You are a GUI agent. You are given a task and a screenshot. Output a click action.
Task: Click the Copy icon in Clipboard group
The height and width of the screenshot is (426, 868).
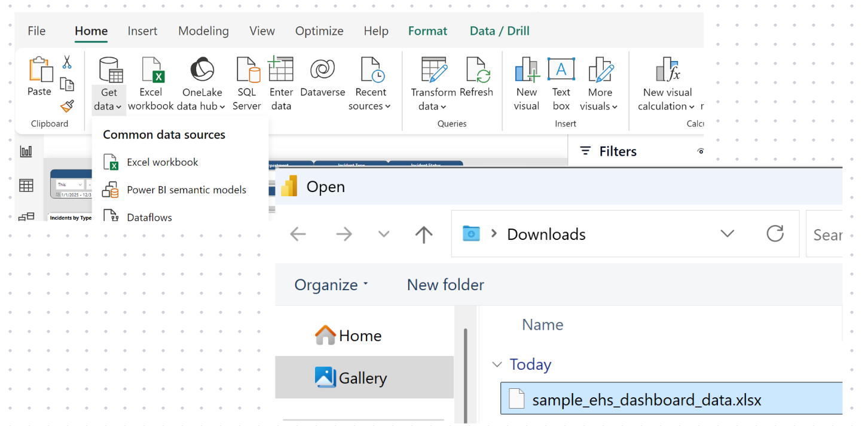click(x=67, y=84)
